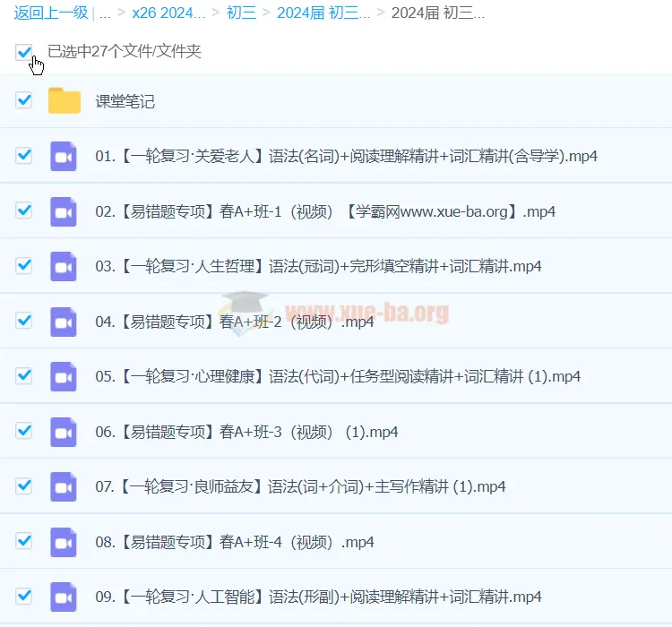Click video icon for file 01 关爱老人
Screen dimensions: 672x627
click(x=64, y=156)
